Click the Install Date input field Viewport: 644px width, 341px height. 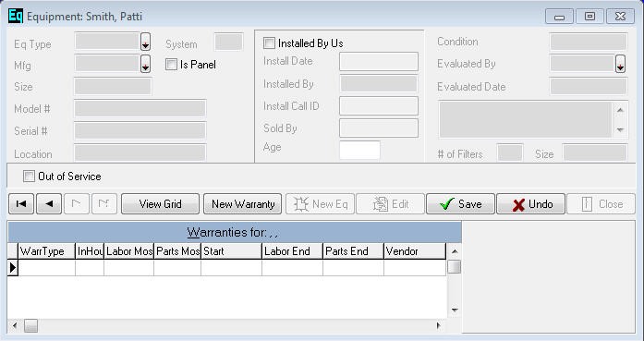point(379,62)
